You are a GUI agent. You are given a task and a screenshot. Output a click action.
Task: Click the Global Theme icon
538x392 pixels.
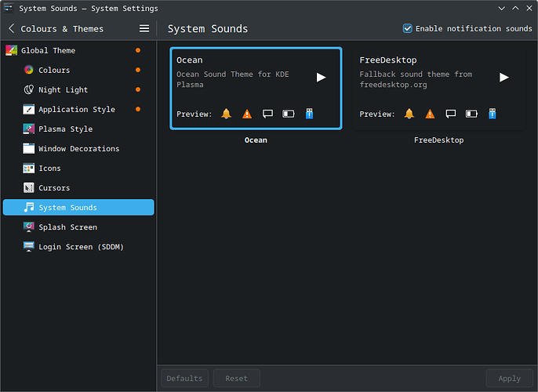tap(11, 50)
